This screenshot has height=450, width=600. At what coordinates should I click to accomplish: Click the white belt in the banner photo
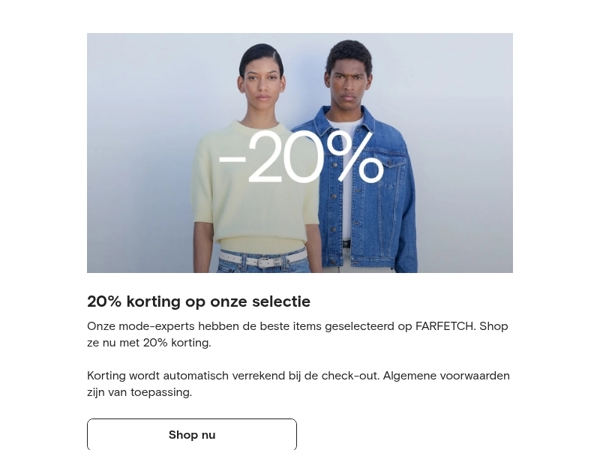click(262, 261)
